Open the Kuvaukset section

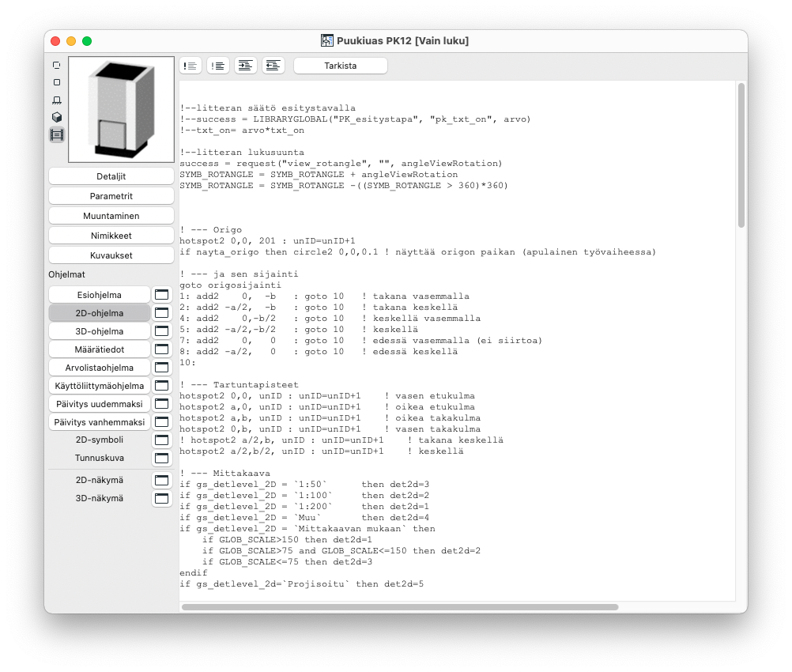coord(111,255)
